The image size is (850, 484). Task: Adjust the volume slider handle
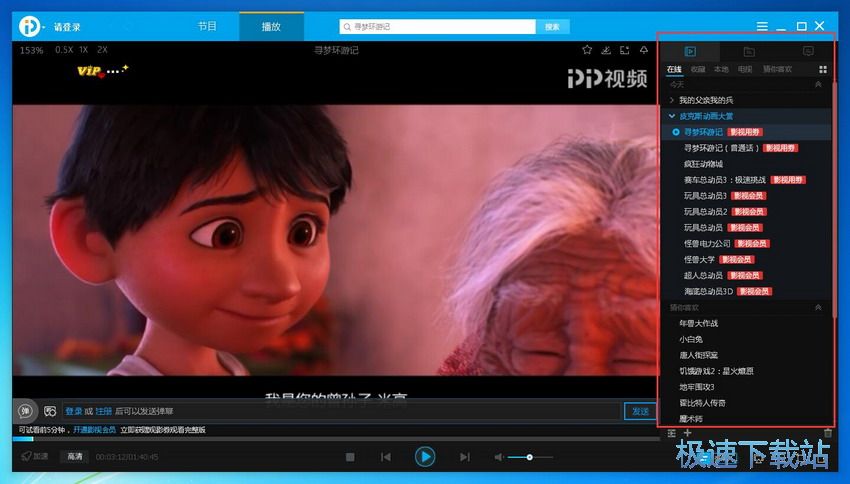(x=530, y=457)
